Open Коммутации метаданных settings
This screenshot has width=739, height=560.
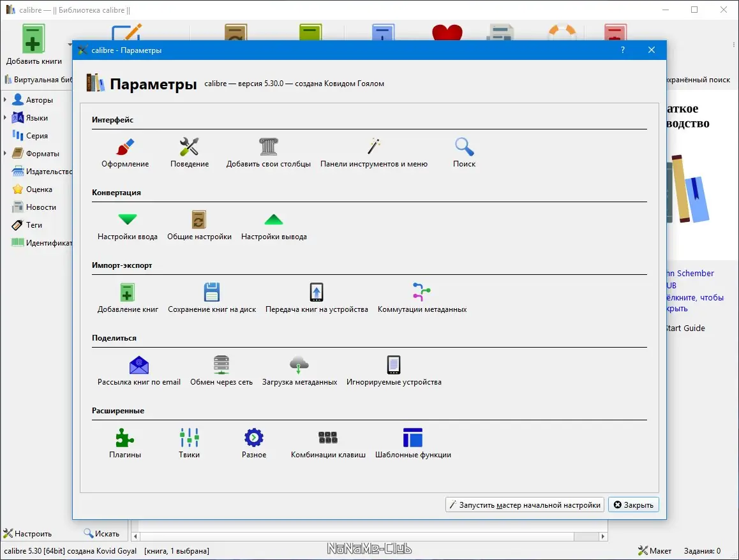[422, 298]
